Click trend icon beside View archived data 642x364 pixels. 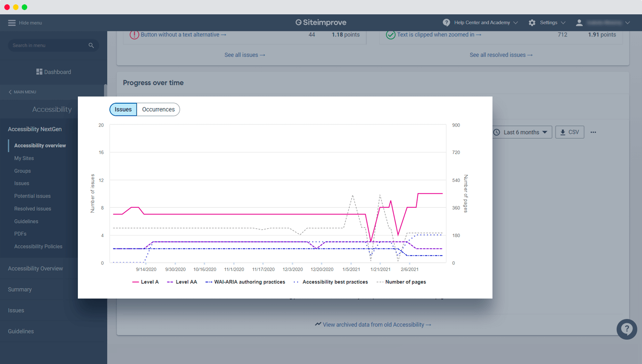click(318, 324)
